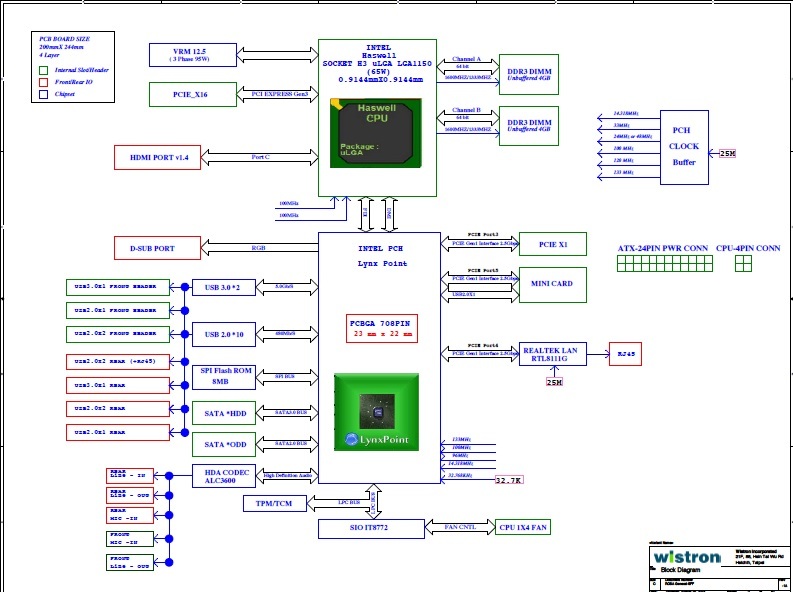Viewport: 793px width, 592px height.
Task: Click the USB2.0x1 REAR box
Action: (x=118, y=433)
